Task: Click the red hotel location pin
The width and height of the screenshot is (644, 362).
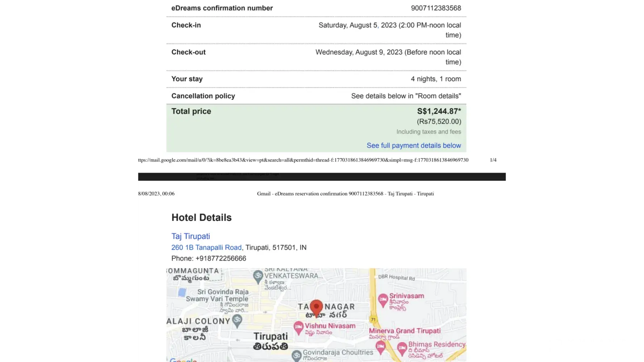Action: coord(316,308)
